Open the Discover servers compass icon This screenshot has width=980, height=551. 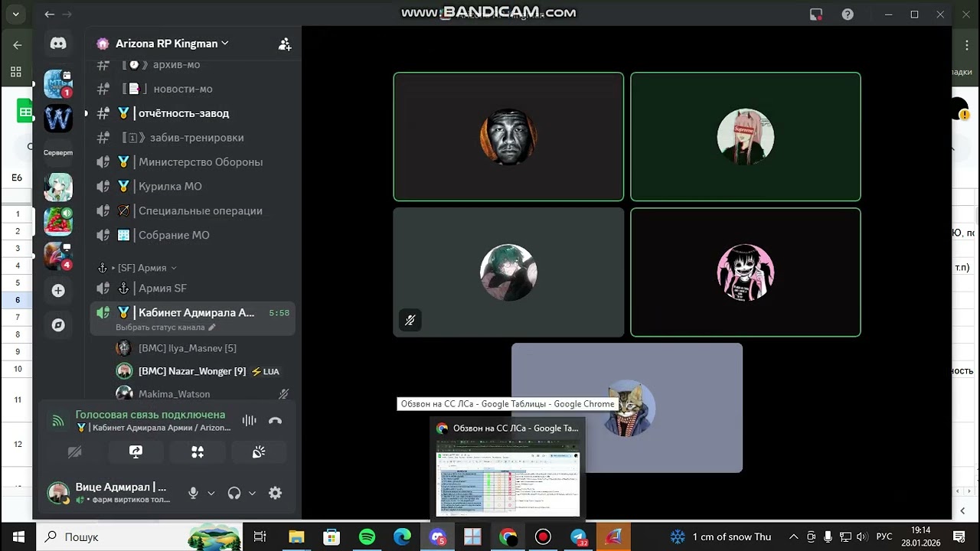(58, 325)
